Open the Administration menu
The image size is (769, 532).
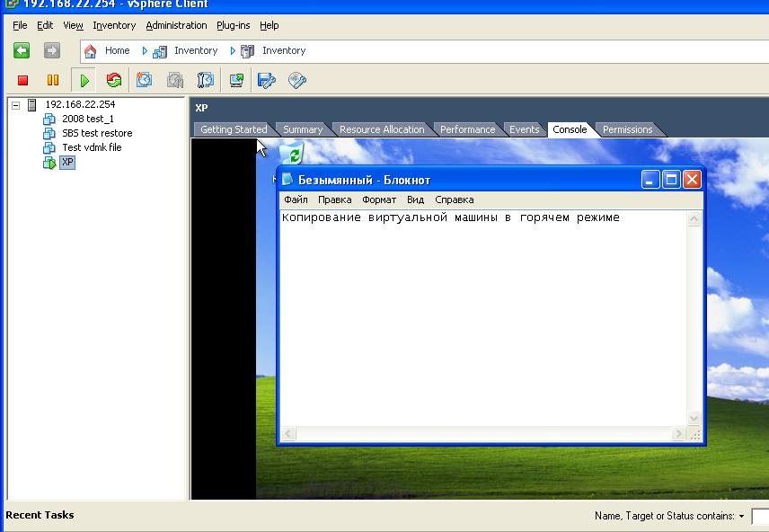pyautogui.click(x=177, y=25)
